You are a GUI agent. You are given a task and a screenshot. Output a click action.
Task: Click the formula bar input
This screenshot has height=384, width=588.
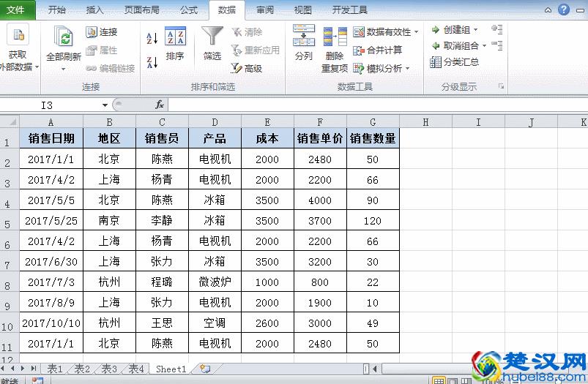point(378,105)
